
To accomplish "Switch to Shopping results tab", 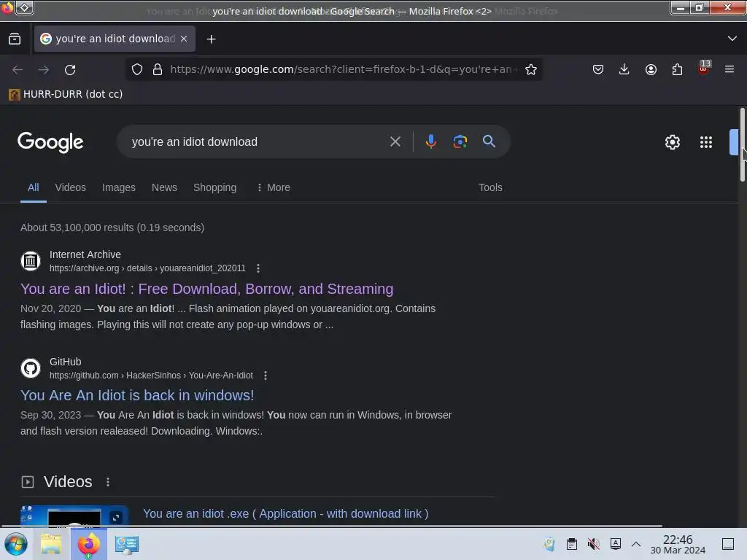I will tap(215, 187).
